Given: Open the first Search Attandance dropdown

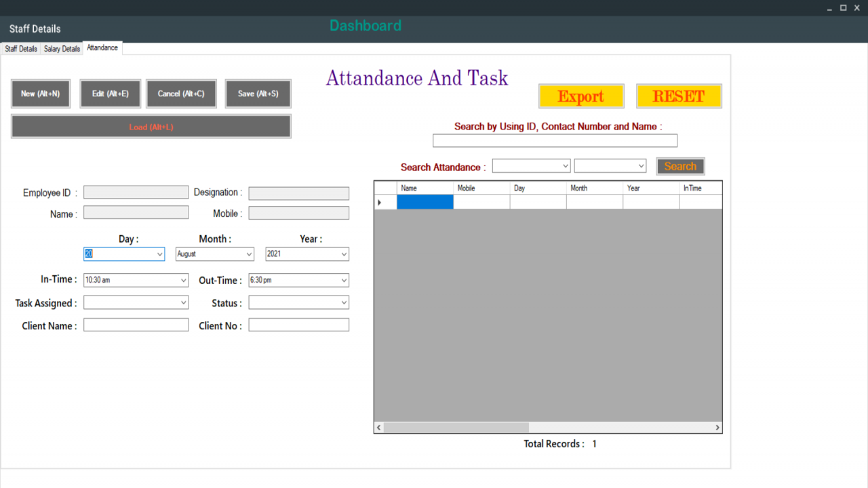Looking at the screenshot, I should click(531, 166).
